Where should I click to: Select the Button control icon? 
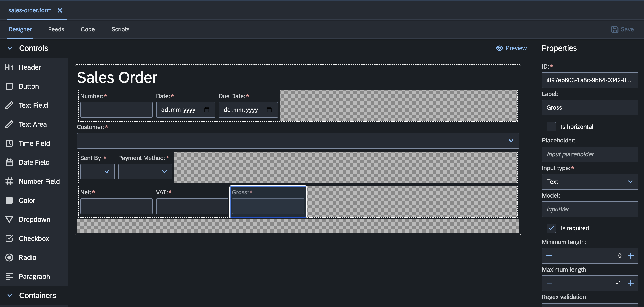9,86
